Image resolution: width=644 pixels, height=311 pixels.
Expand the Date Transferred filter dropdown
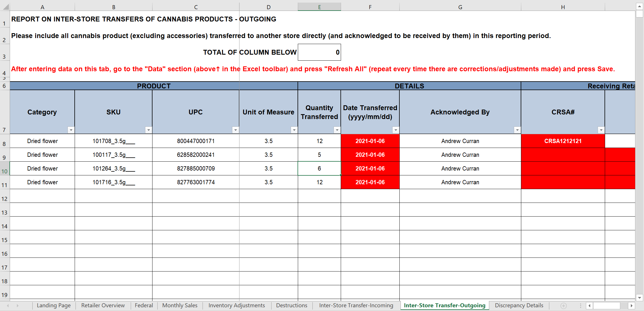click(x=396, y=130)
